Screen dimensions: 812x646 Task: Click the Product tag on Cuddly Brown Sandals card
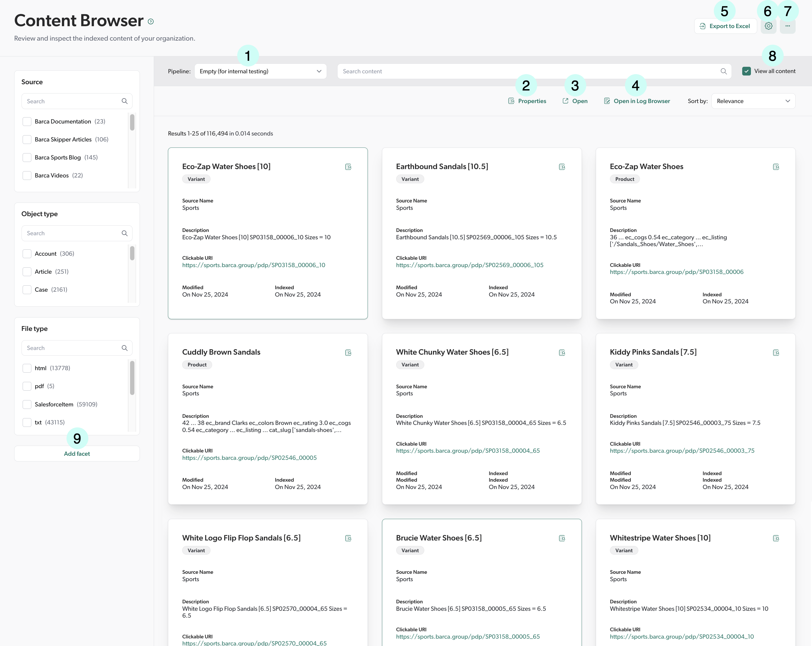pos(197,365)
